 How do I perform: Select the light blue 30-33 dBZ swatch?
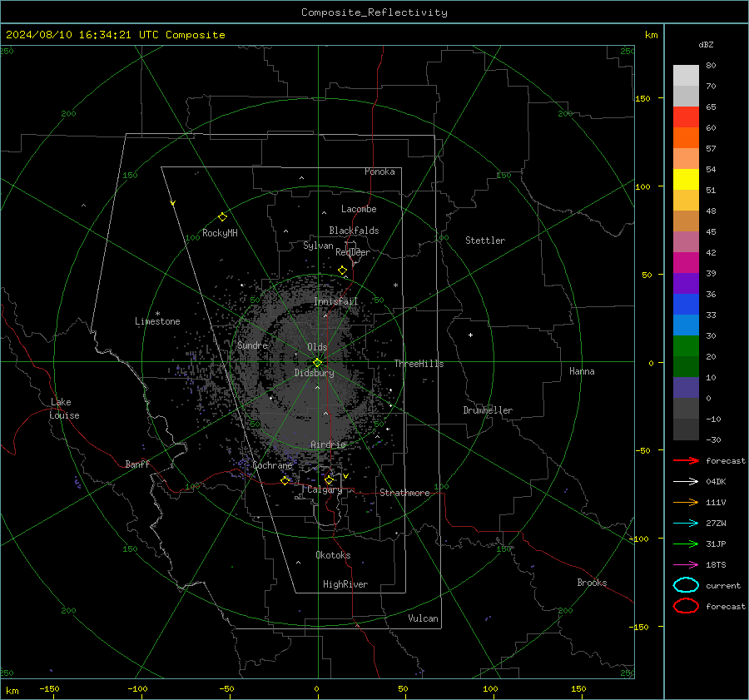pyautogui.click(x=686, y=325)
